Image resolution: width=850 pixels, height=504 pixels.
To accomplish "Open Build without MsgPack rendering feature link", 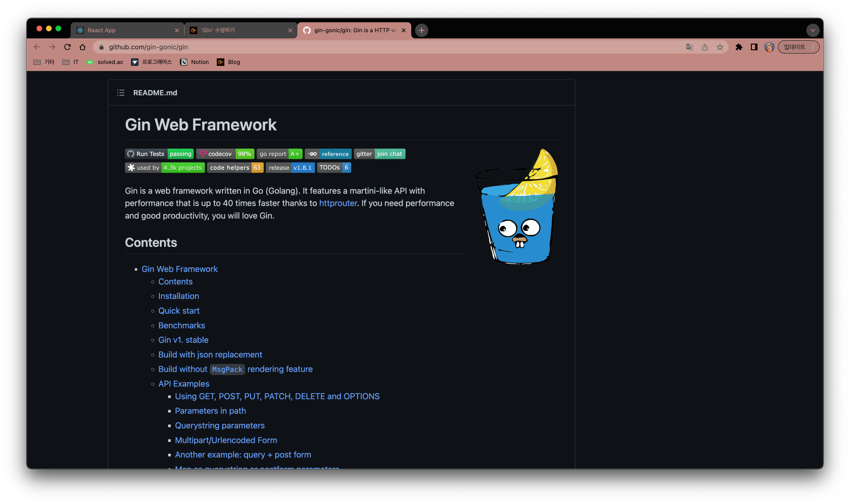I will tap(235, 369).
